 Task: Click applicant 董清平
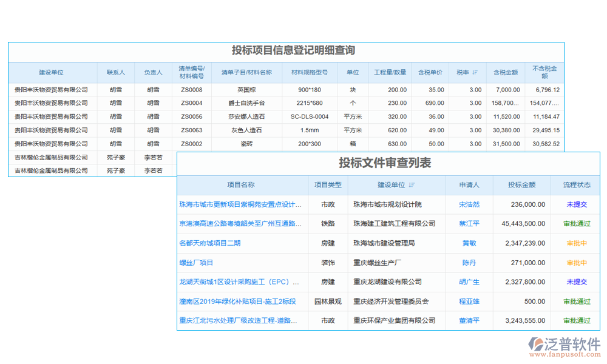(x=467, y=321)
